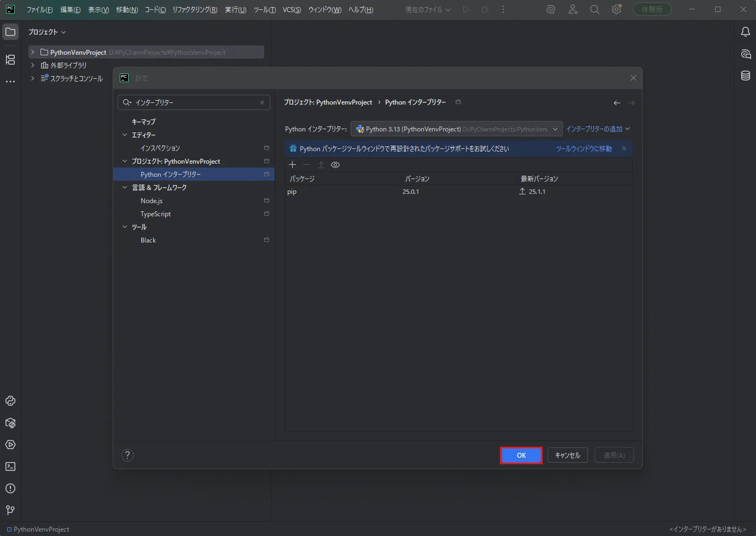Click the add package plus icon

click(x=292, y=165)
